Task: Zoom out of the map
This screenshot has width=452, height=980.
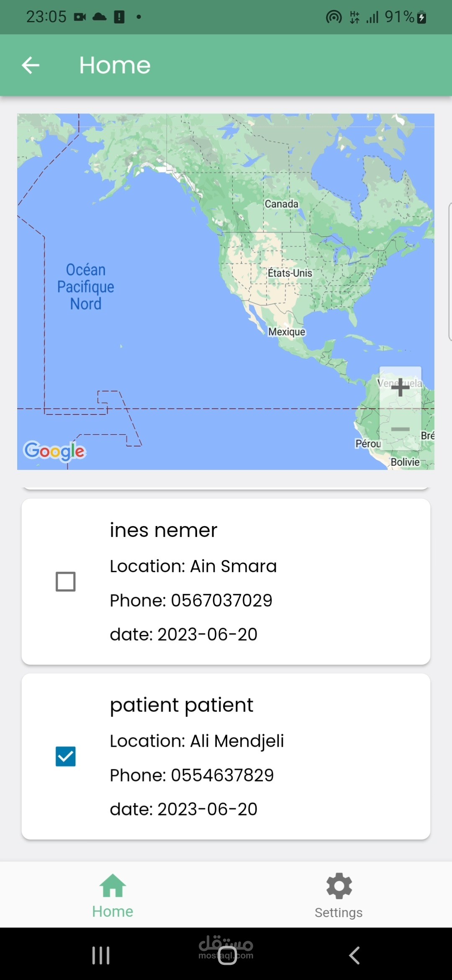Action: point(400,429)
